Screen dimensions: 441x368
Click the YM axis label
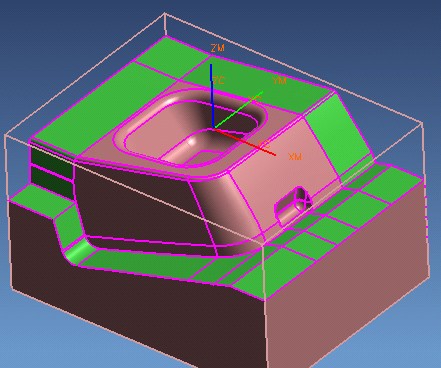279,80
